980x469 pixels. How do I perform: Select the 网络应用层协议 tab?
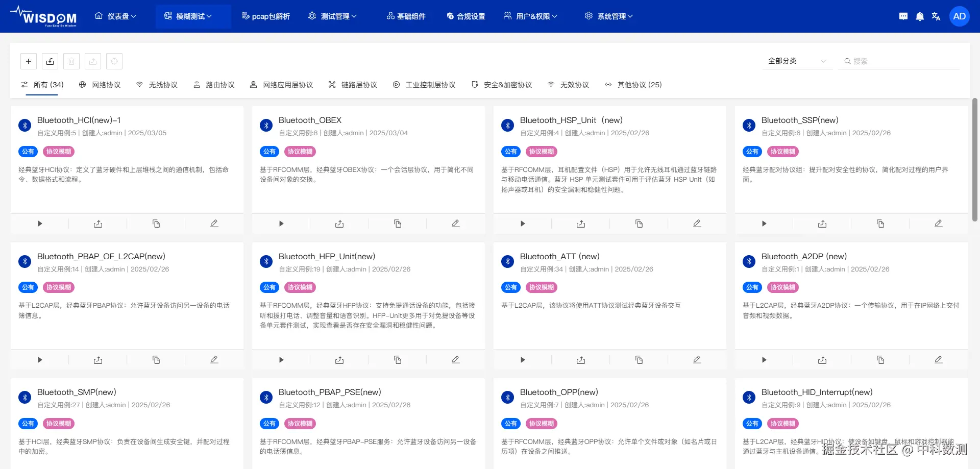281,85
